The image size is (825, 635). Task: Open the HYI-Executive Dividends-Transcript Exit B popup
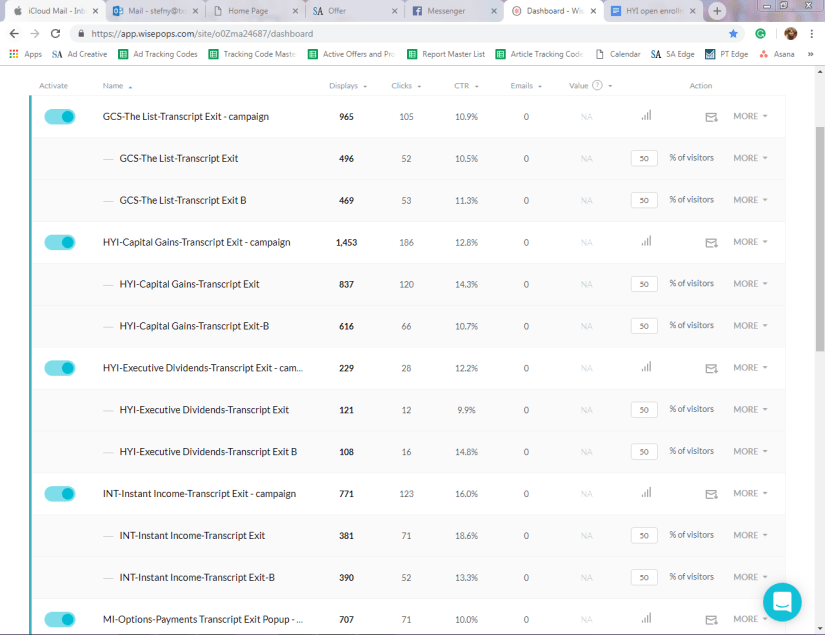208,452
